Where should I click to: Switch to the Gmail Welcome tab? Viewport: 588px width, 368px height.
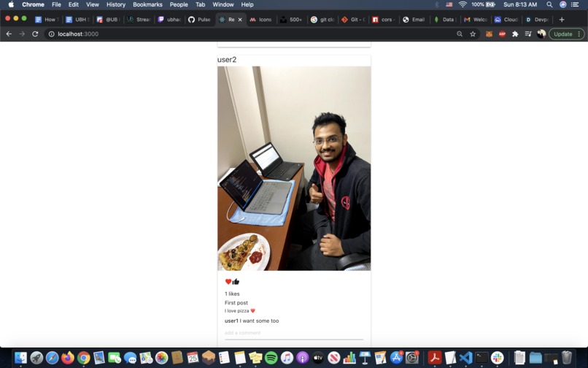[x=476, y=20]
